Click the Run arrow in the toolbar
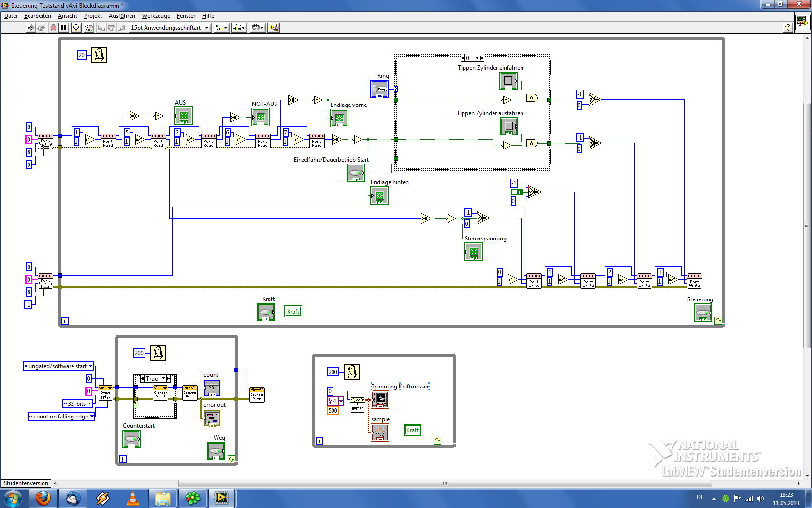Screen dimensions: 812x508 31,28
